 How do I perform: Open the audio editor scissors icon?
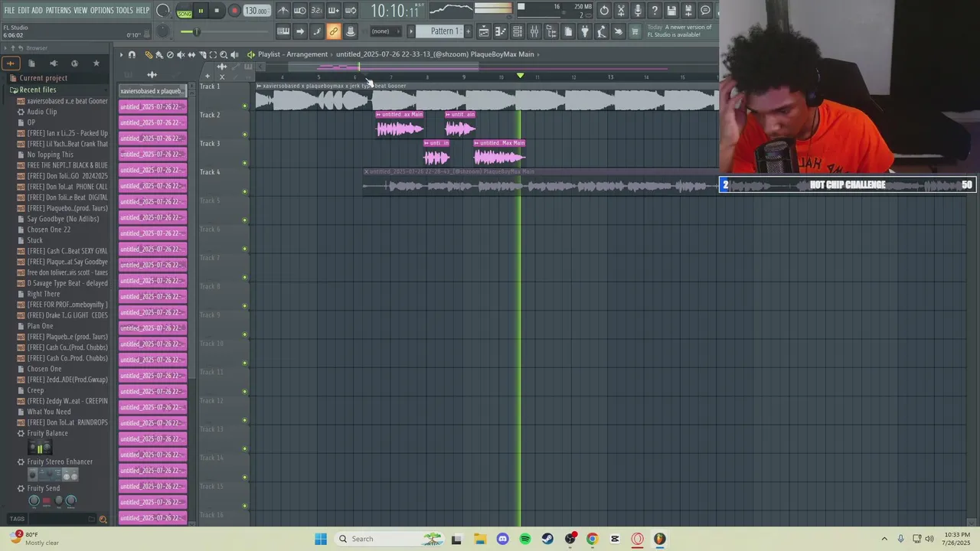[621, 11]
